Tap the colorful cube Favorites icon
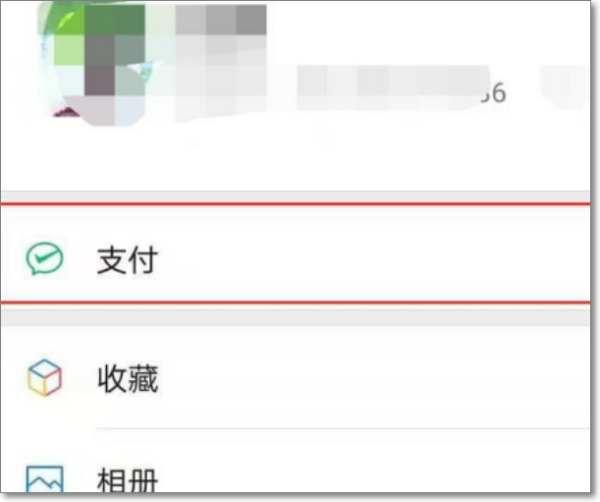The image size is (600, 502). click(x=44, y=377)
